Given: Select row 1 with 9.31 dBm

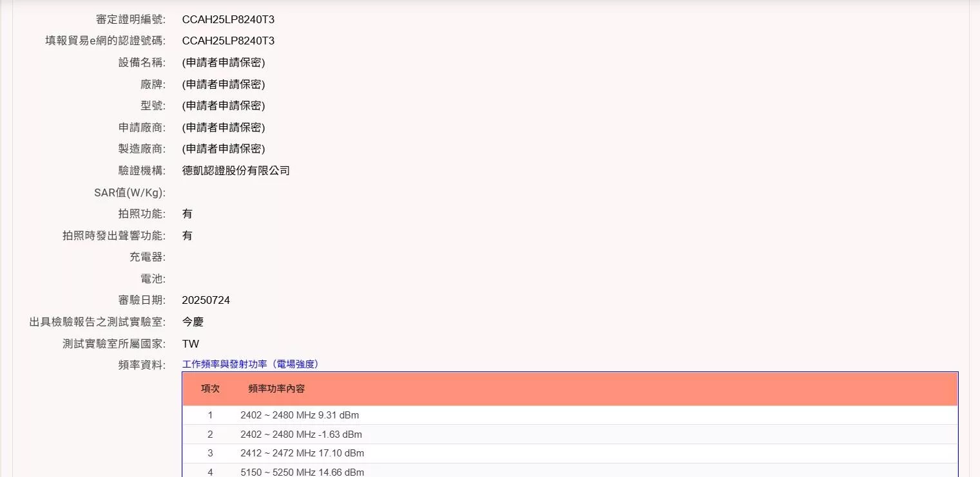Looking at the screenshot, I should [300, 415].
